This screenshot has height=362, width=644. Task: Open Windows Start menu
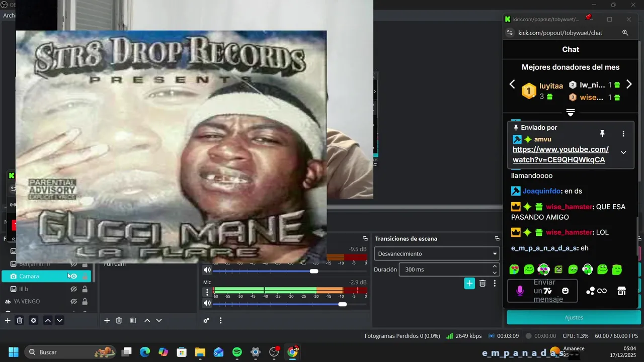[x=14, y=352]
